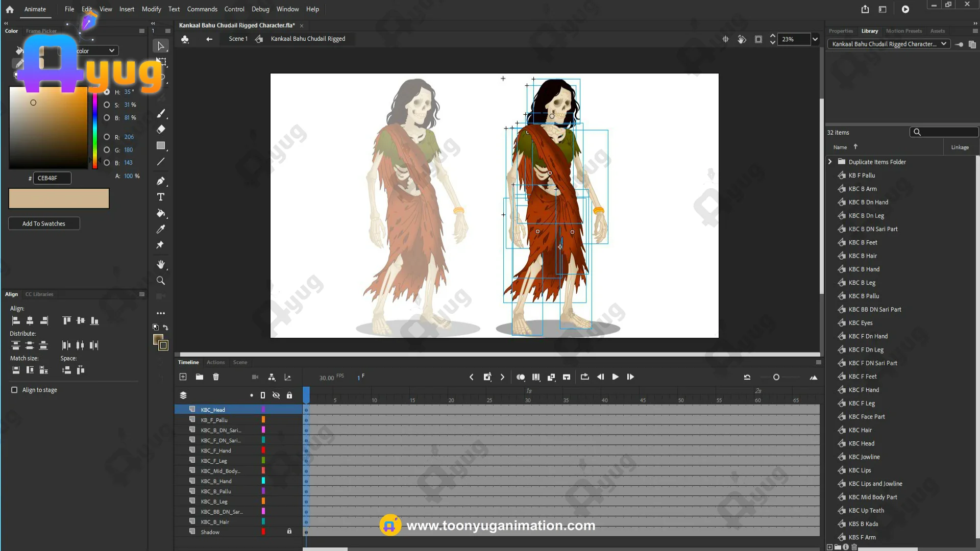This screenshot has height=551, width=980.
Task: Toggle onion skin in timeline
Action: pos(521,377)
